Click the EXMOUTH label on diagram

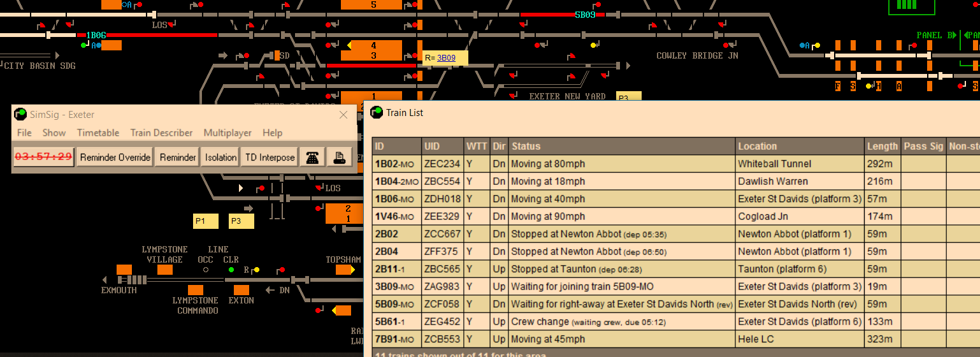pyautogui.click(x=119, y=291)
